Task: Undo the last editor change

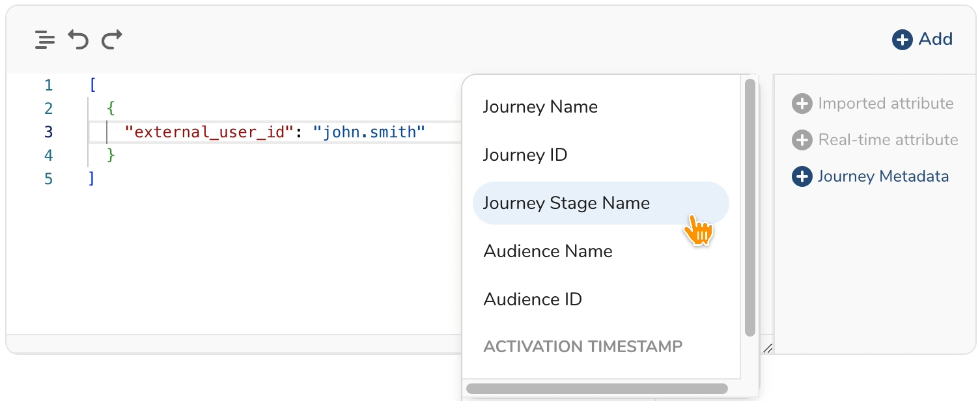Action: pyautogui.click(x=78, y=40)
